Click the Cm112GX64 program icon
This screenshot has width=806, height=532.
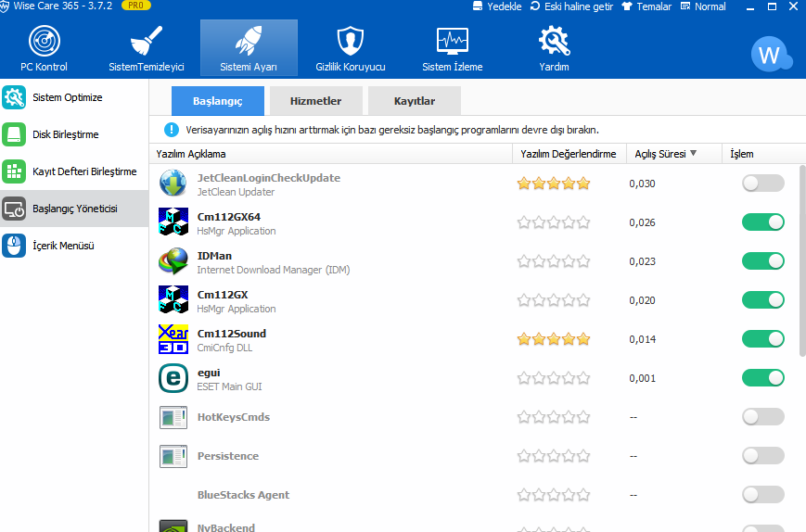[173, 222]
